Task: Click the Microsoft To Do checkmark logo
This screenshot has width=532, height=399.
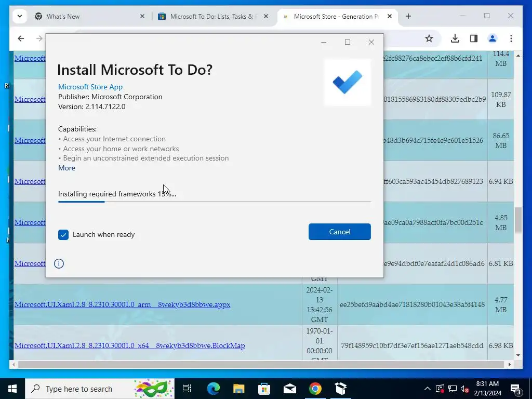Action: [348, 82]
